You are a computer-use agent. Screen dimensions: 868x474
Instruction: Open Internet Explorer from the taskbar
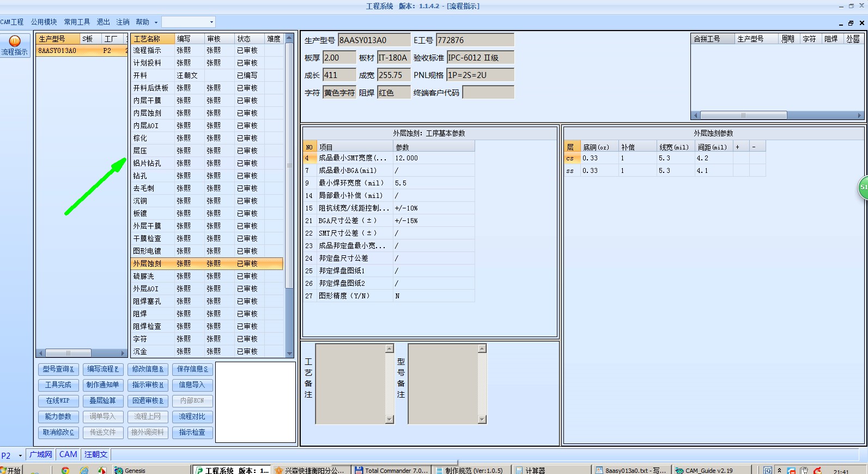[84, 470]
